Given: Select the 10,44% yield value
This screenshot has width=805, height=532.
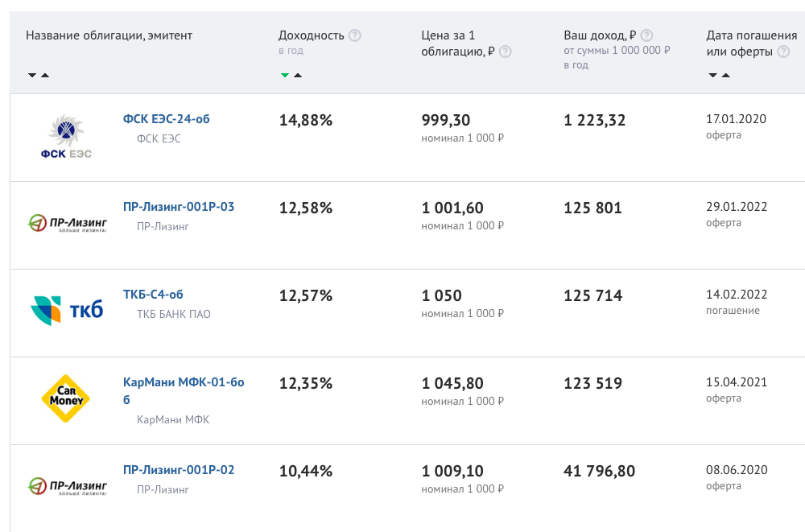Looking at the screenshot, I should (305, 472).
